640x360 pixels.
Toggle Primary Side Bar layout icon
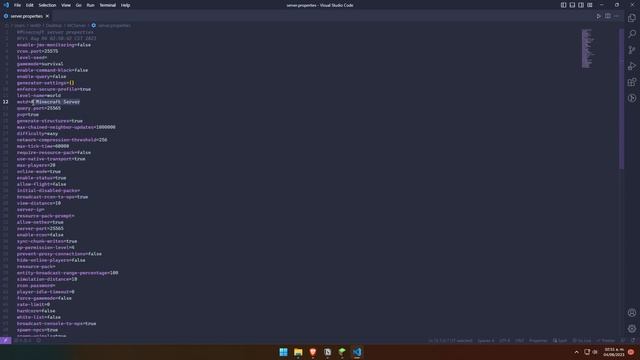(x=563, y=5)
